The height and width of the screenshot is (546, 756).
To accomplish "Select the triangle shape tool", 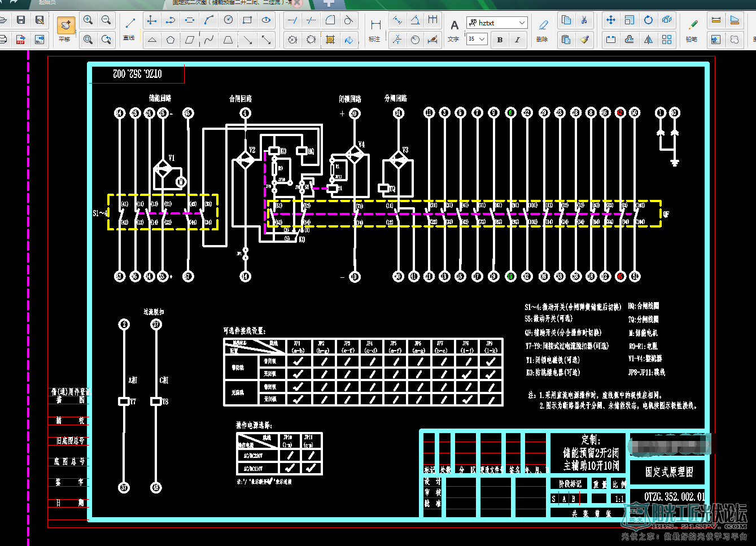I will point(152,40).
